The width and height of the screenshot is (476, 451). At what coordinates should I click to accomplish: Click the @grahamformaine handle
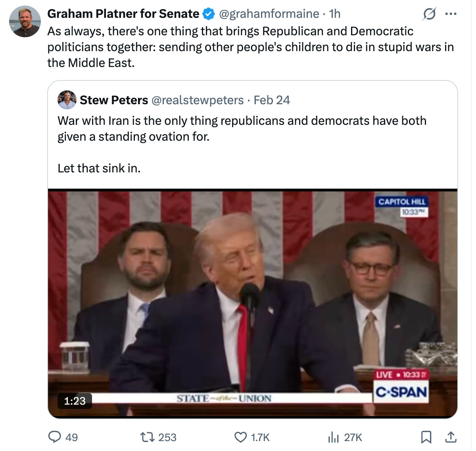[269, 14]
